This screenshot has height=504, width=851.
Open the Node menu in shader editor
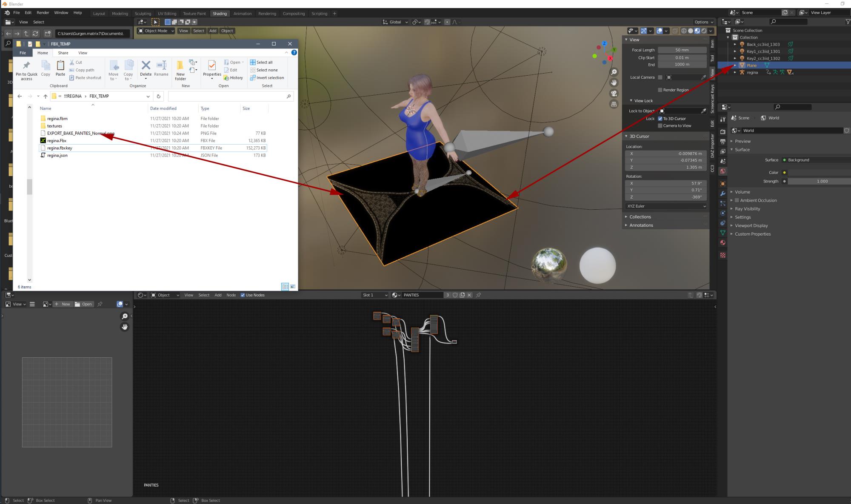(231, 295)
